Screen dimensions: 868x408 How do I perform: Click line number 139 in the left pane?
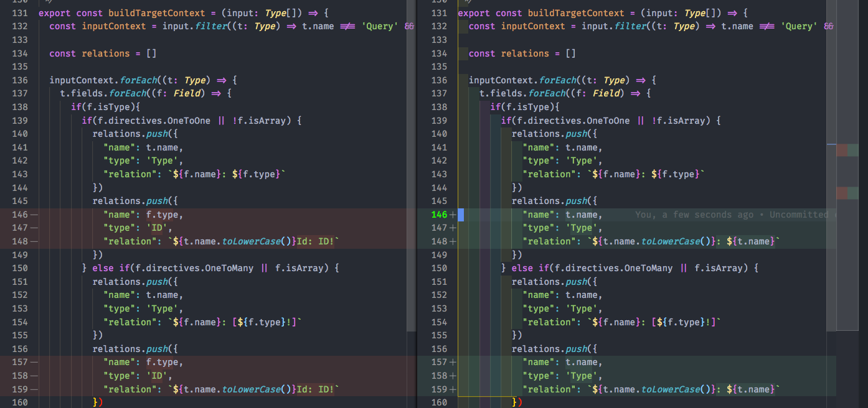click(x=20, y=121)
